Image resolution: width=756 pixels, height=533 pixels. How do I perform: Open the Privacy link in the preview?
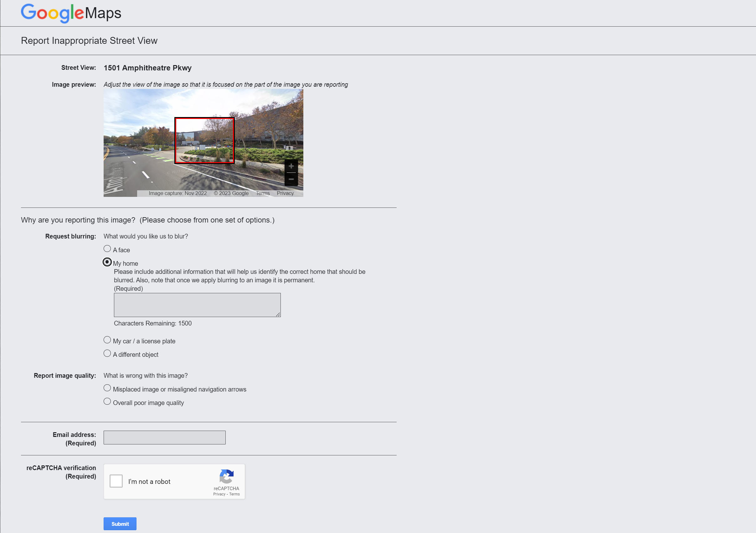[x=285, y=193]
